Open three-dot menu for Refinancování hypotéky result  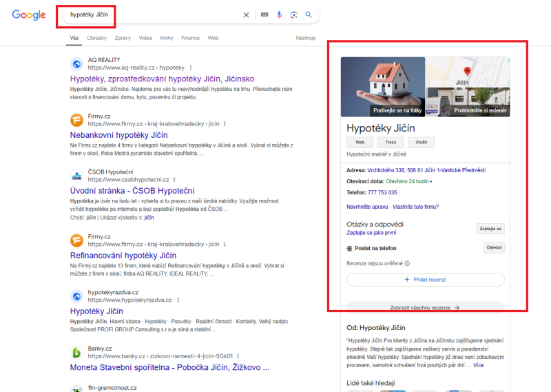(225, 244)
